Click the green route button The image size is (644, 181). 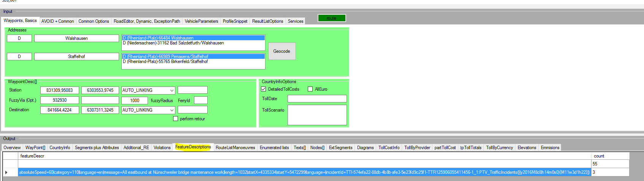[x=331, y=18]
